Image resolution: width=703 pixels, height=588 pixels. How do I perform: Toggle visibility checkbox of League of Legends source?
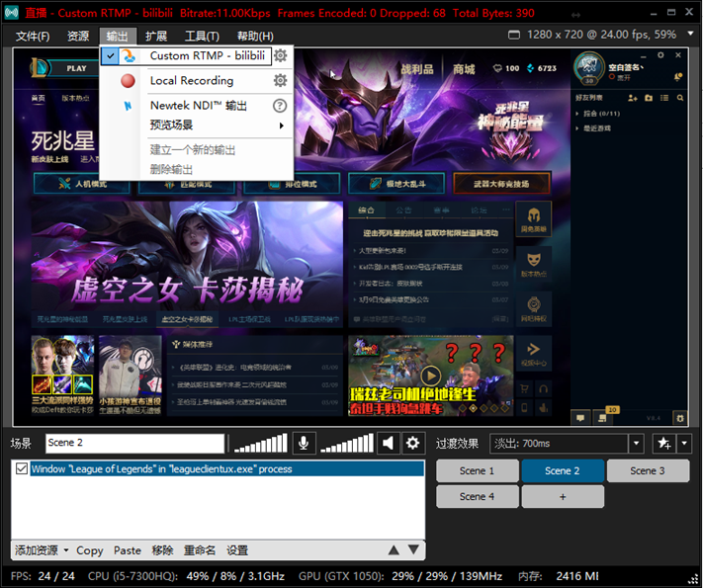(x=22, y=468)
